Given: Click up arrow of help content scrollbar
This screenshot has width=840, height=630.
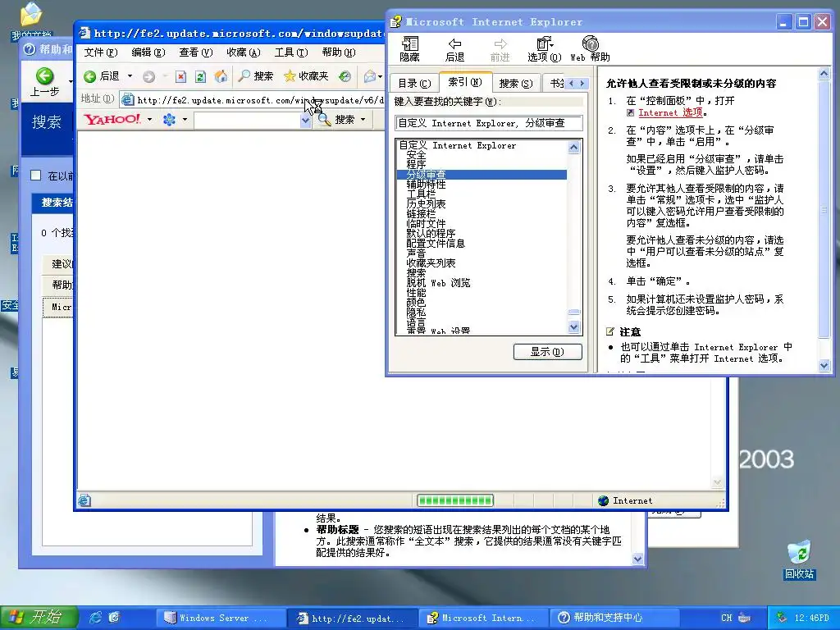Looking at the screenshot, I should pyautogui.click(x=824, y=74).
